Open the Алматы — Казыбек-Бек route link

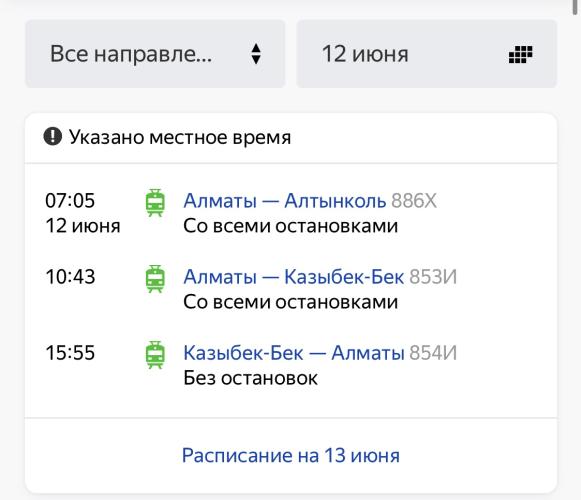pos(293,277)
